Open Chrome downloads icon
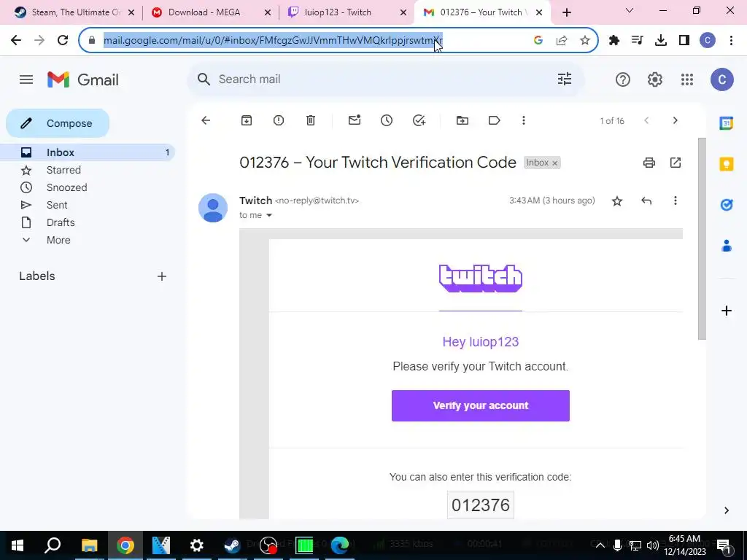The width and height of the screenshot is (747, 560). [661, 41]
